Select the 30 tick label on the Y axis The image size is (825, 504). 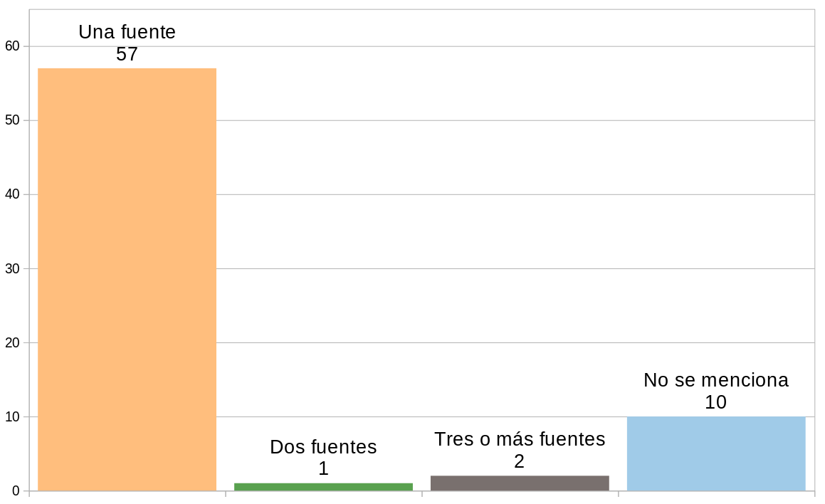pos(11,268)
